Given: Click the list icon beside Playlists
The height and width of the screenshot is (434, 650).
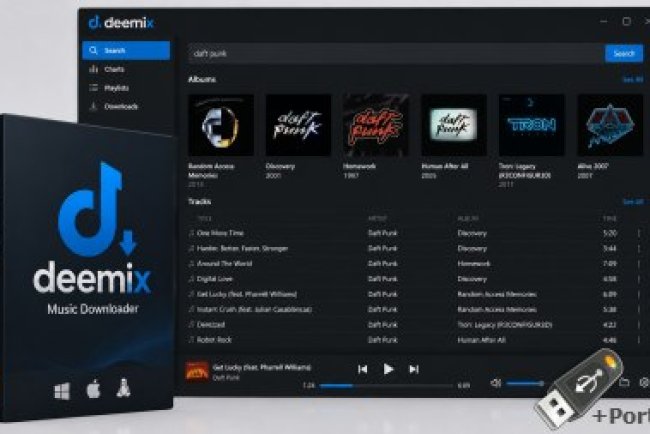Looking at the screenshot, I should click(x=94, y=87).
